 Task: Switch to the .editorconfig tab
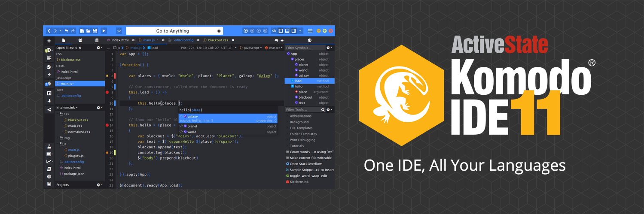(183, 40)
